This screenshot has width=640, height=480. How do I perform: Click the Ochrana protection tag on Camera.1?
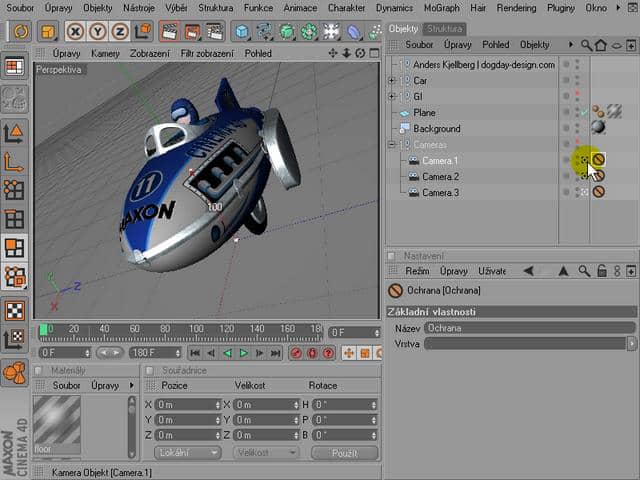pyautogui.click(x=598, y=159)
